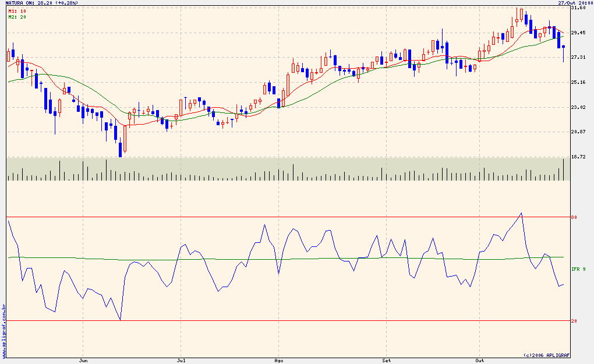Click the IFR 9 indicator label
This screenshot has width=594, height=364.
point(578,269)
